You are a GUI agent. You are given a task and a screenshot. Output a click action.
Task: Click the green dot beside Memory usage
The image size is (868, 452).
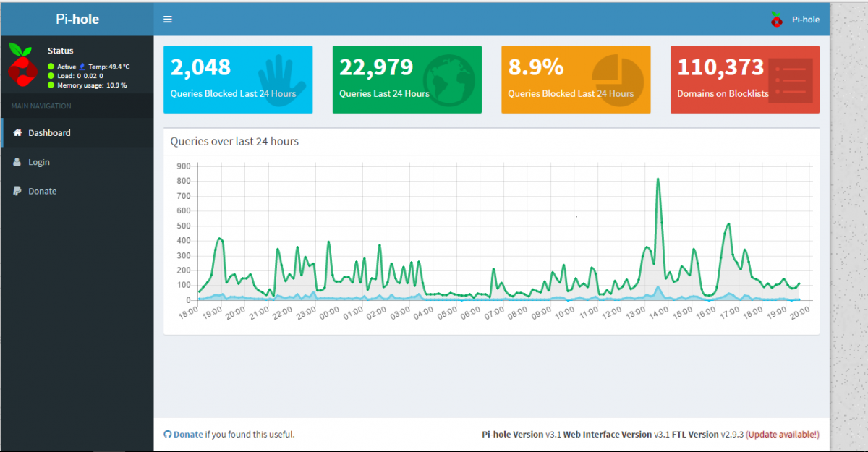pos(51,85)
